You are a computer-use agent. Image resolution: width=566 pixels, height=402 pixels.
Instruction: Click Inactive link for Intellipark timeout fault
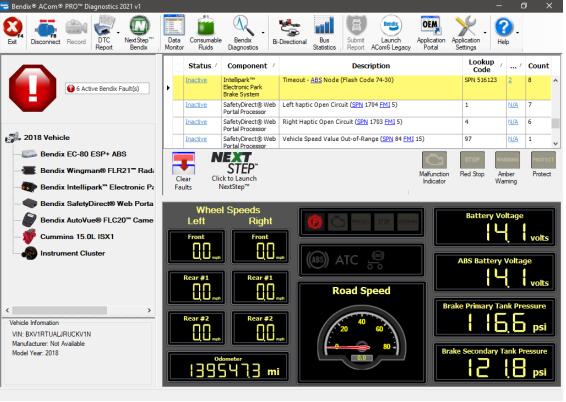[196, 80]
